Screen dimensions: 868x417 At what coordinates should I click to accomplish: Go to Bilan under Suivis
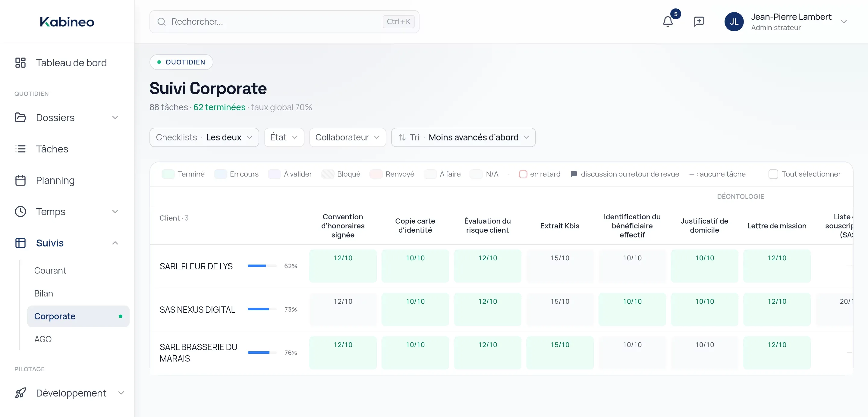coord(43,293)
